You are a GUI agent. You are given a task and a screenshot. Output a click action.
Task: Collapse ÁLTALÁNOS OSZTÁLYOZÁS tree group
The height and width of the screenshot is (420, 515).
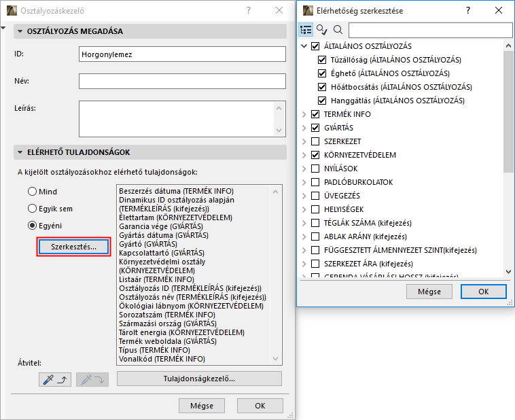point(304,46)
